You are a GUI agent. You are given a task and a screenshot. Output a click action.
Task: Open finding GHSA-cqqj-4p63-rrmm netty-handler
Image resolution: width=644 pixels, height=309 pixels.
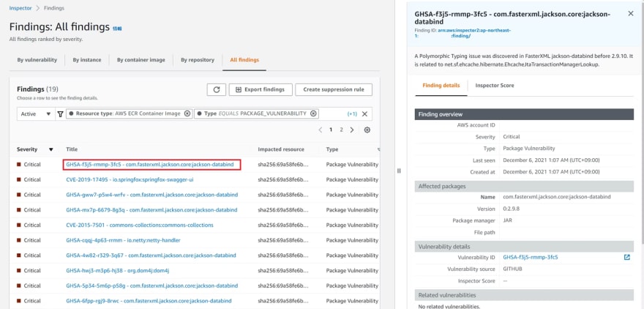tap(123, 240)
